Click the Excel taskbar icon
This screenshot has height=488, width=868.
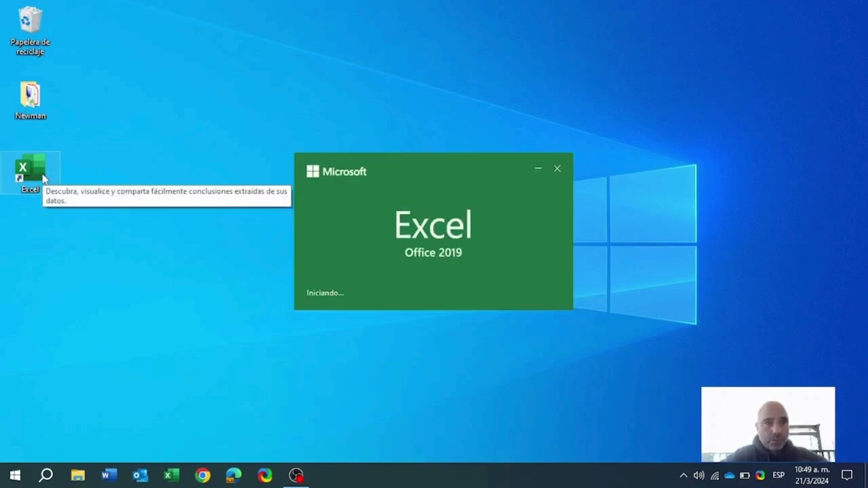[x=171, y=475]
